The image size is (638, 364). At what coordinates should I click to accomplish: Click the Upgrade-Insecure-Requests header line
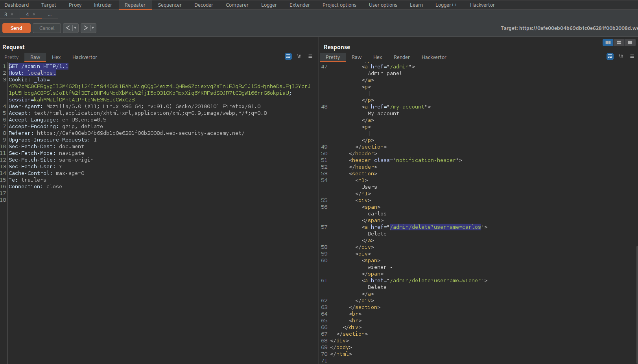53,140
